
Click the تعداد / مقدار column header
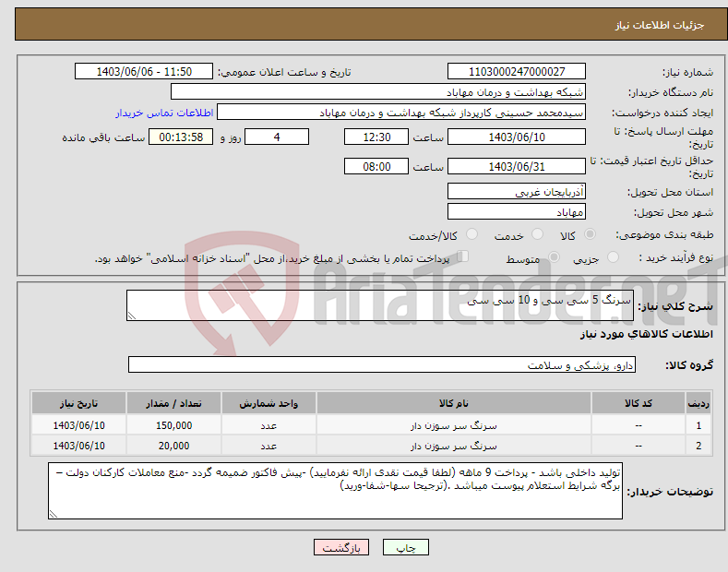[x=173, y=403]
